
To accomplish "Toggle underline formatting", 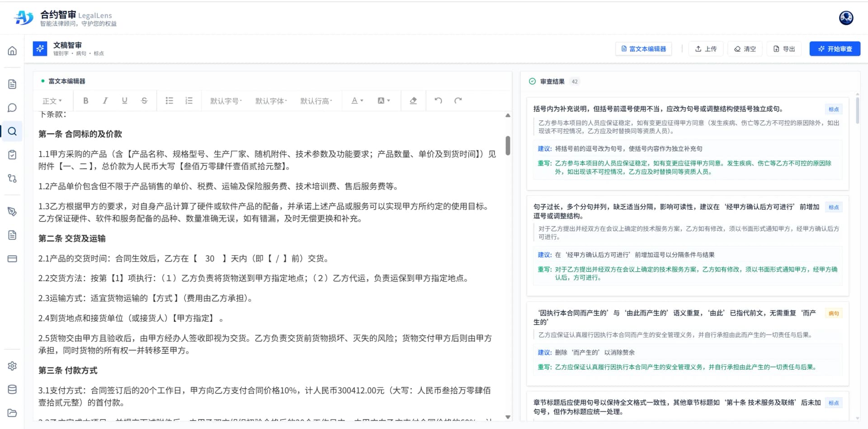I will point(124,101).
